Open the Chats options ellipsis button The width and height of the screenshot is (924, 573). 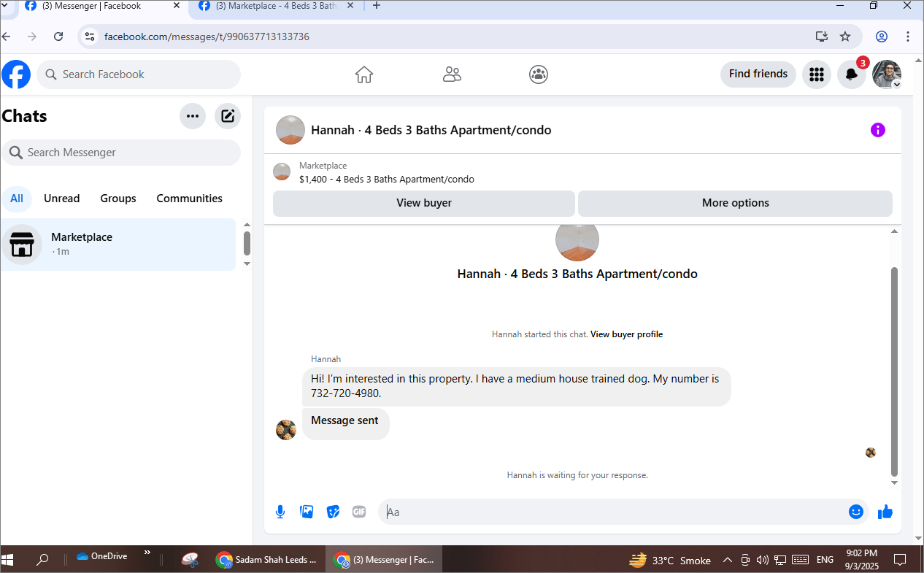pos(193,116)
